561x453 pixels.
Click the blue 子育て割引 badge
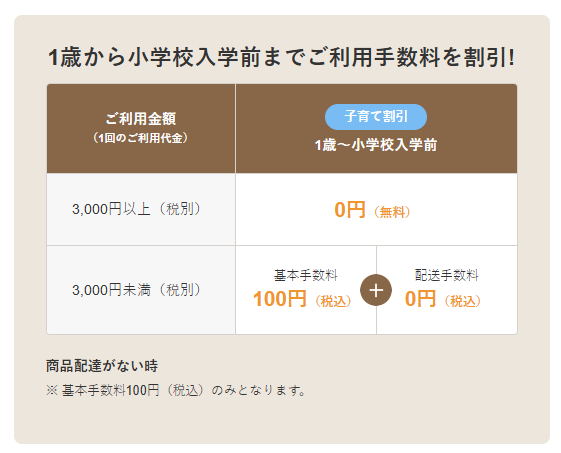point(376,117)
